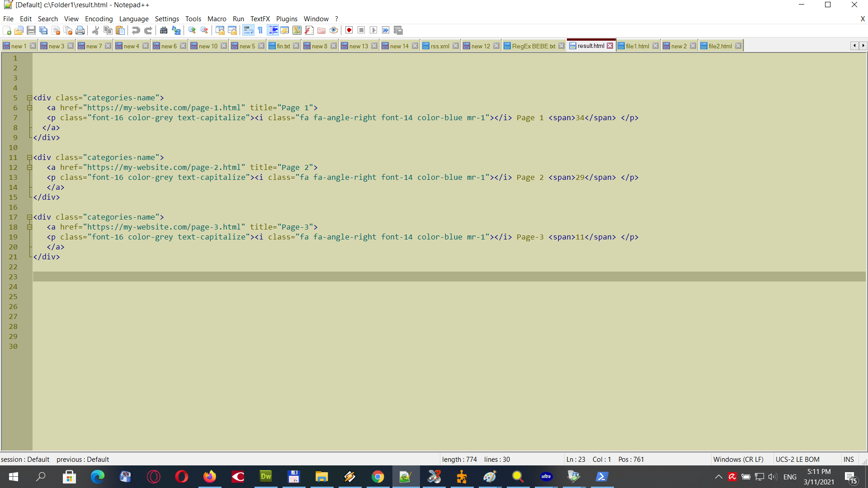
Task: Toggle the monitoring eye icon
Action: [334, 30]
